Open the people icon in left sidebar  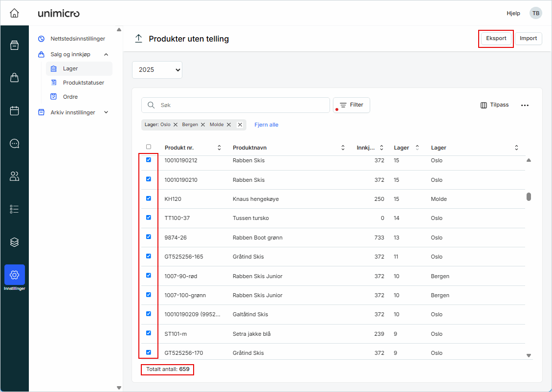point(14,176)
